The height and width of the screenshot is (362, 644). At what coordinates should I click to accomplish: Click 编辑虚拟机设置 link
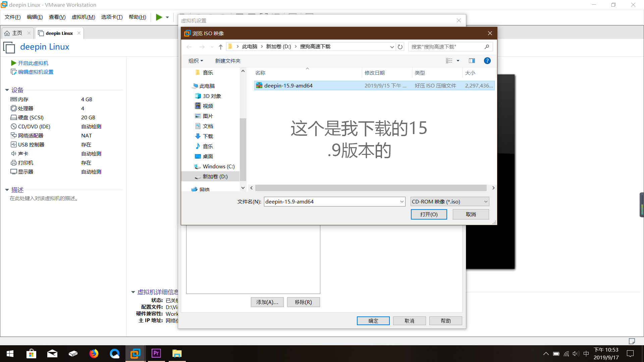tap(36, 72)
